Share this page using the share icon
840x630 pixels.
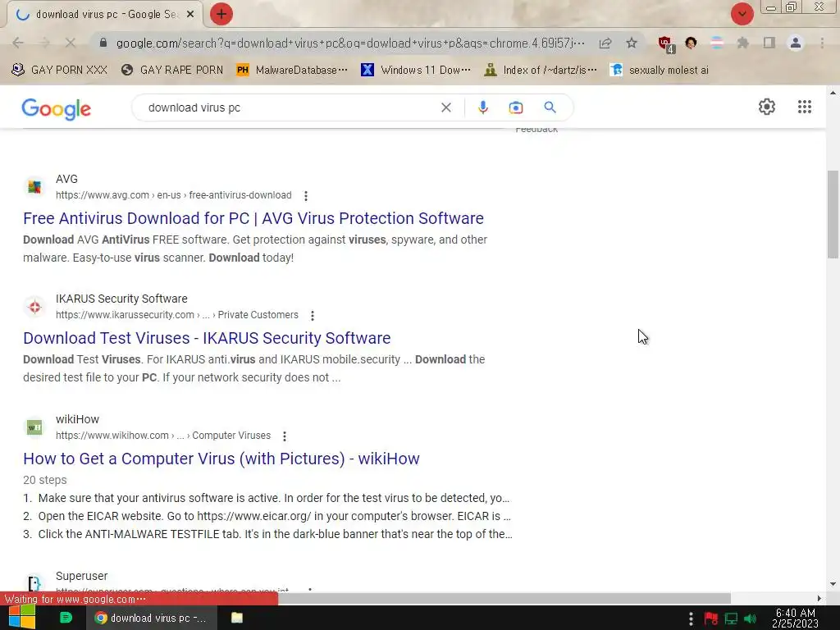point(605,43)
